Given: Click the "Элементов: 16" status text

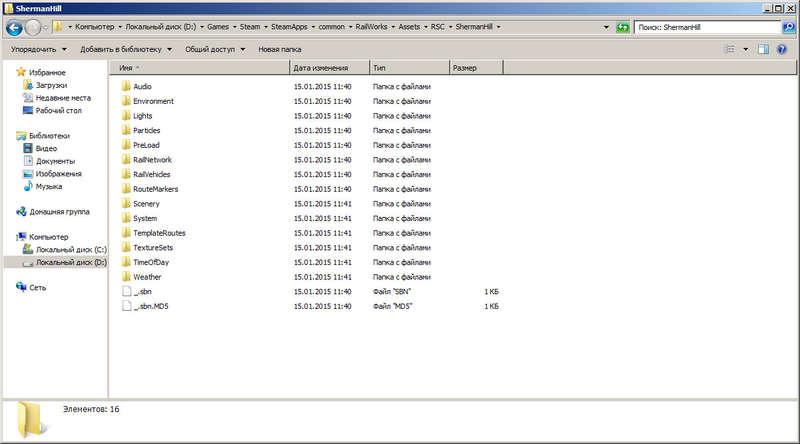Looking at the screenshot, I should click(x=91, y=409).
